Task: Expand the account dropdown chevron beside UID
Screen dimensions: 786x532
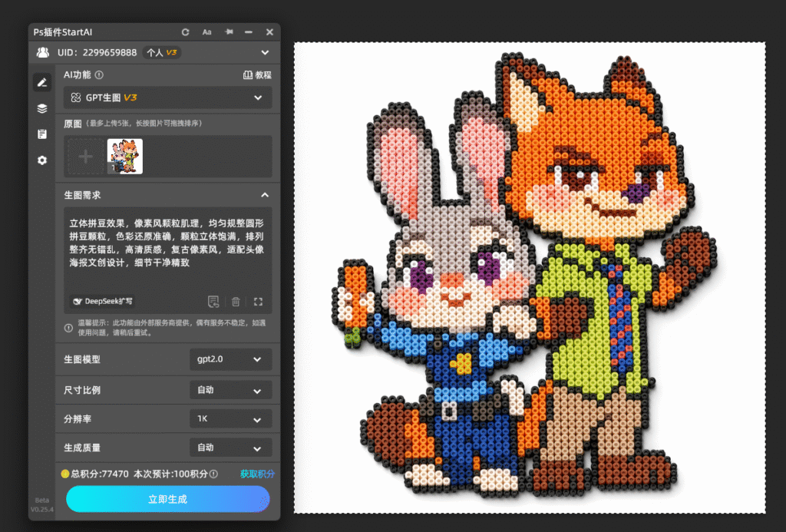Action: pos(265,52)
